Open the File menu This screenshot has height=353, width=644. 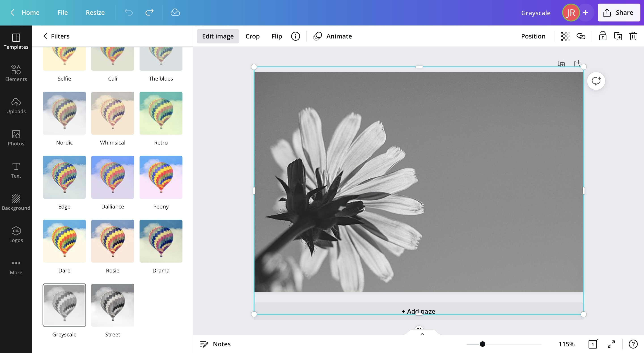(x=62, y=12)
